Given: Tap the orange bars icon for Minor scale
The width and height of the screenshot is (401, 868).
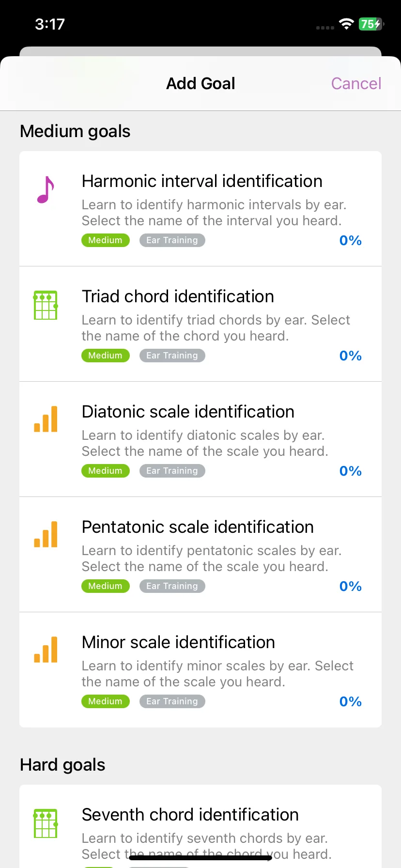Looking at the screenshot, I should tap(46, 650).
